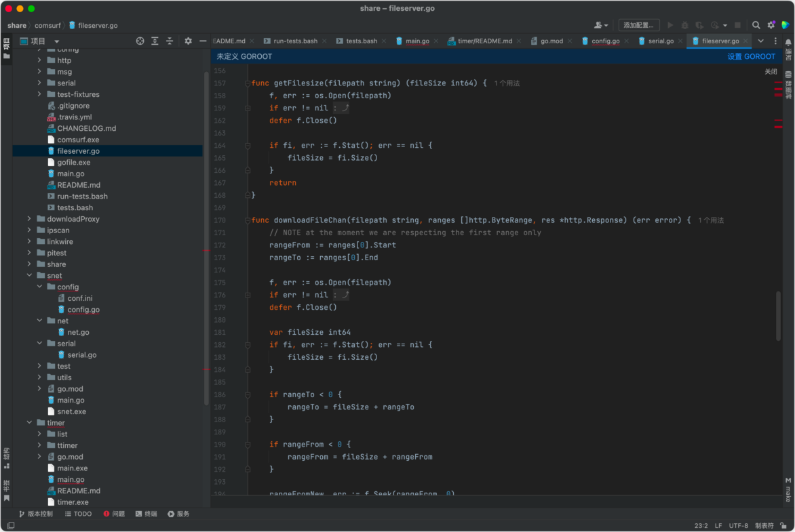Toggle fold of downloadFileChan at line 170
The height and width of the screenshot is (532, 795).
(248, 220)
